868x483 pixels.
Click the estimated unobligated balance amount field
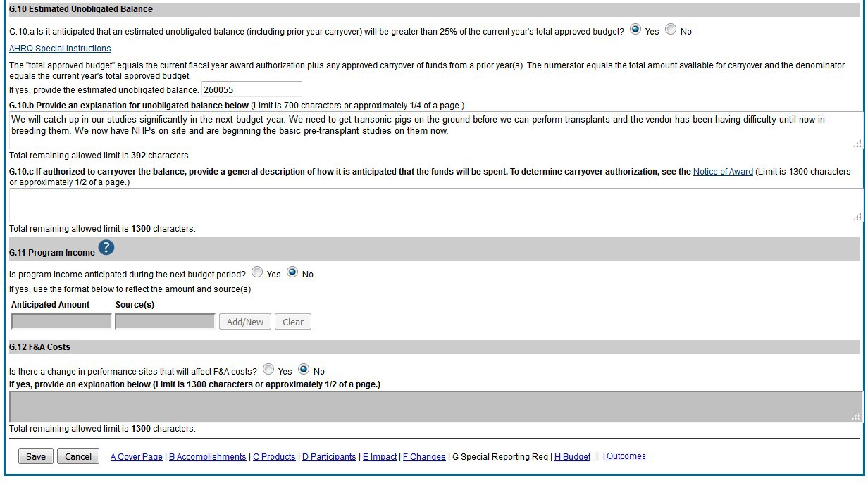(252, 89)
